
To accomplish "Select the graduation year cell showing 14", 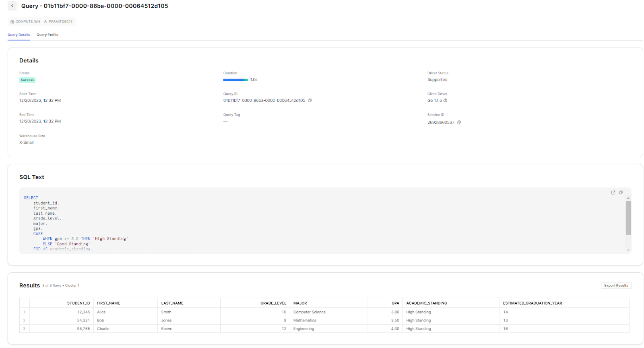I will (x=564, y=312).
